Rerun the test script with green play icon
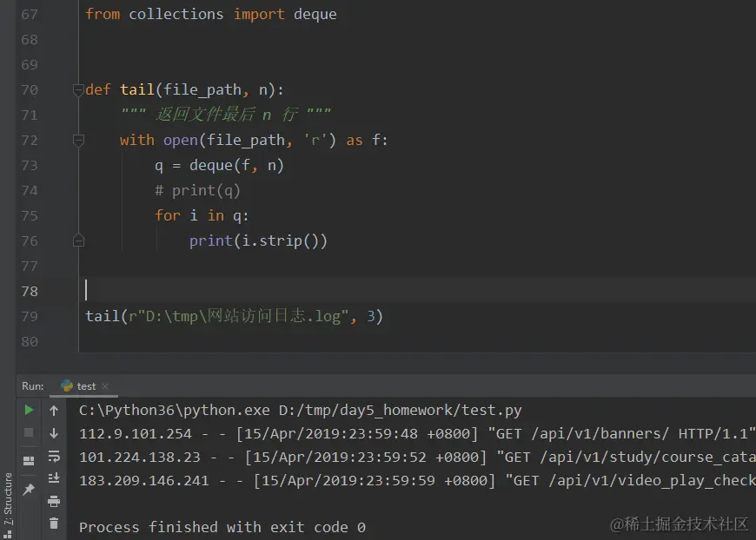The height and width of the screenshot is (540, 756). pos(29,410)
